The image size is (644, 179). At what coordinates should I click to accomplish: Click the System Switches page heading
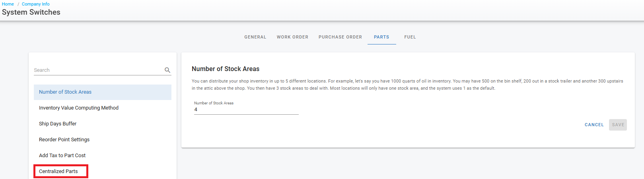pyautogui.click(x=31, y=12)
